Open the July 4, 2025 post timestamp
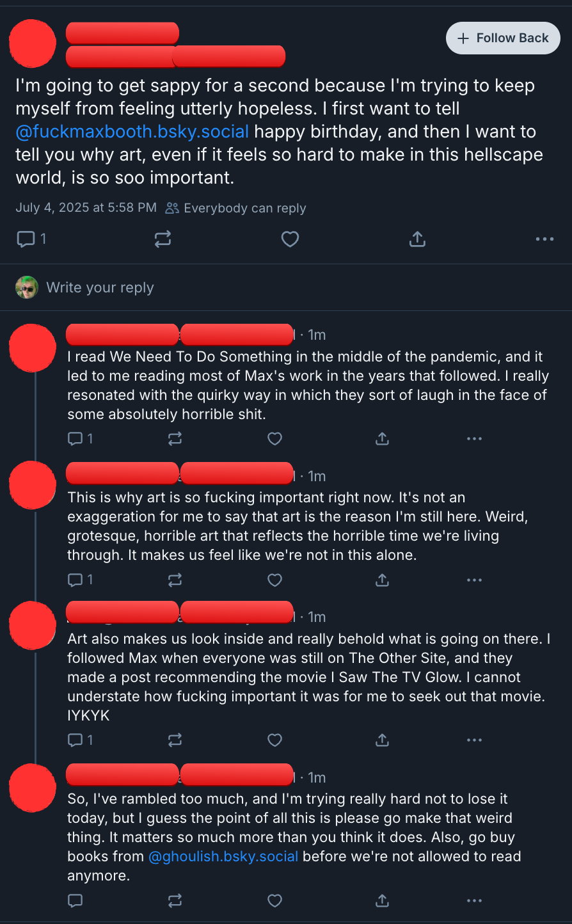572x924 pixels. point(86,207)
